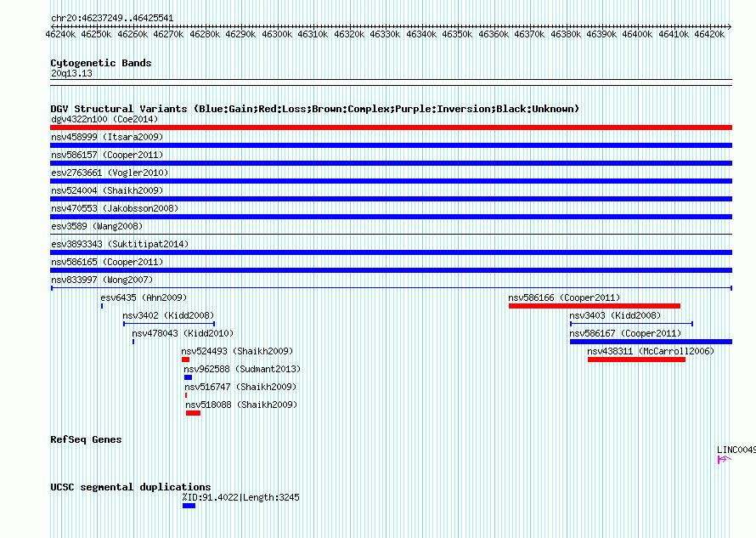Viewport: 756px width, 538px height.
Task: Click the esv3893343 (Suktitipat2014) blue bar
Action: click(391, 252)
